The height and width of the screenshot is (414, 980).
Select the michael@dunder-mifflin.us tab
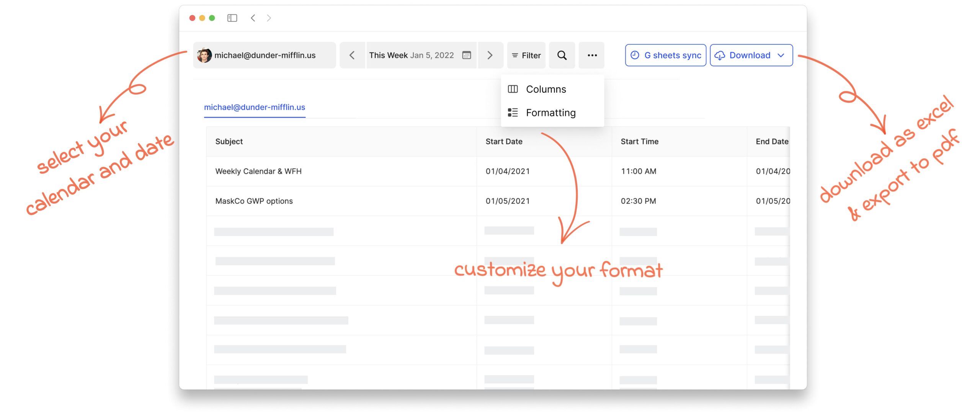click(x=255, y=108)
